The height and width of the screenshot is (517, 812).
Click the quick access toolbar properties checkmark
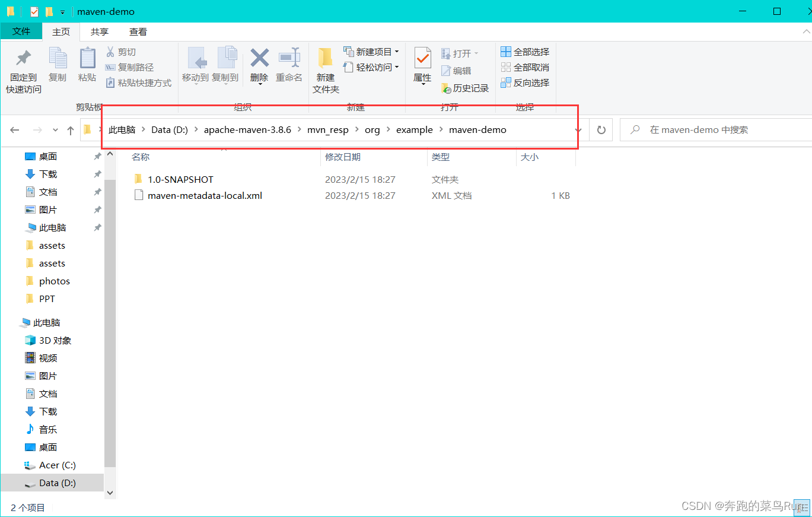point(34,12)
